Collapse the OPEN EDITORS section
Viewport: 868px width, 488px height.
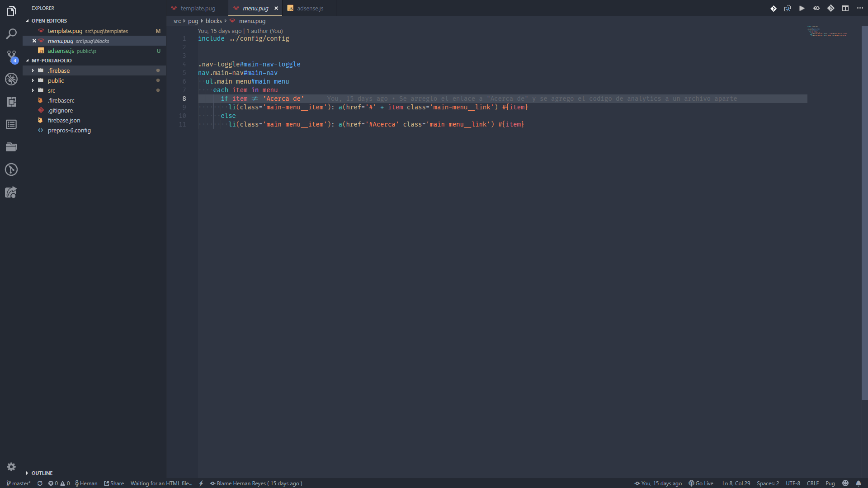[49, 21]
